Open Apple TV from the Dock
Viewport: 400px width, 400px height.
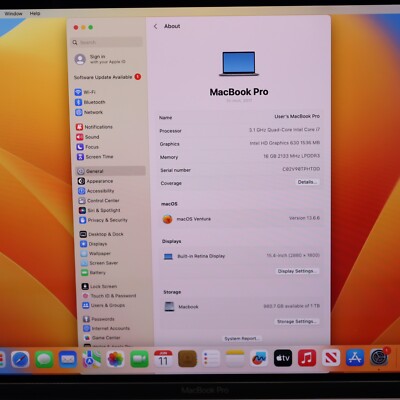(283, 358)
